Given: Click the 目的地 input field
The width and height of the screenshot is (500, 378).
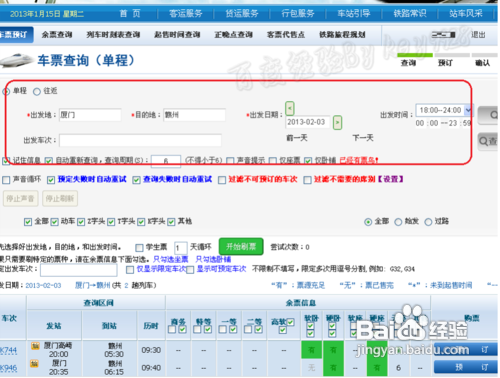Looking at the screenshot, I should click(194, 115).
